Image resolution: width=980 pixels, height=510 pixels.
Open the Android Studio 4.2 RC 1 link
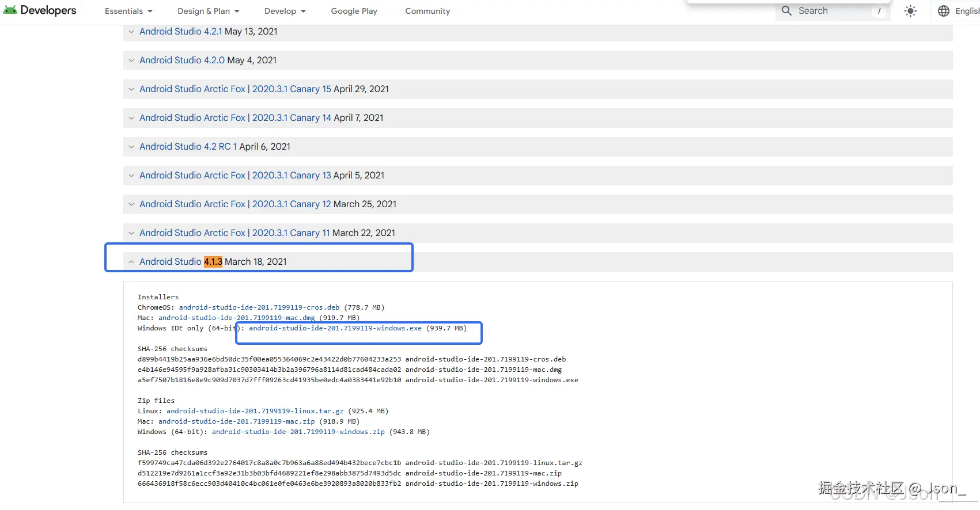[188, 146]
